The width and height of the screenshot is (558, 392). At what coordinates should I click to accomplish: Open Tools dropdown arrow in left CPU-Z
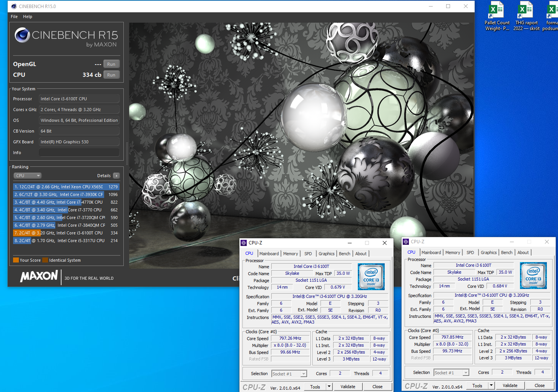coord(329,387)
